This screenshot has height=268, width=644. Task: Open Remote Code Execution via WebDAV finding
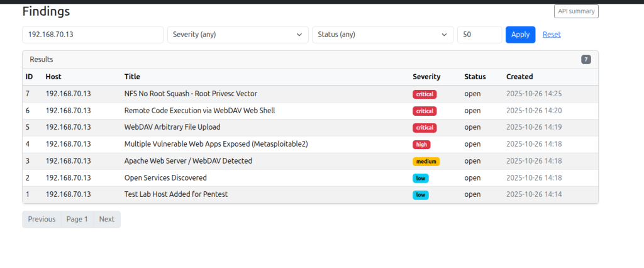(x=199, y=111)
